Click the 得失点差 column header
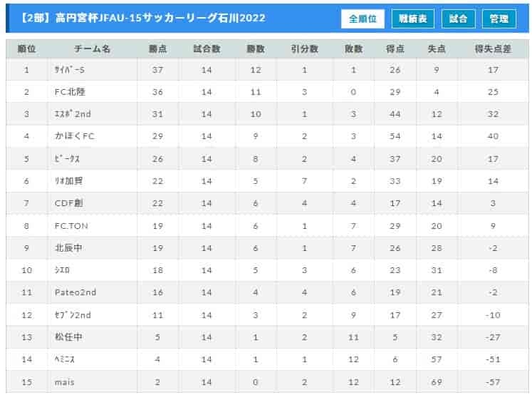532x395 pixels. (493, 49)
